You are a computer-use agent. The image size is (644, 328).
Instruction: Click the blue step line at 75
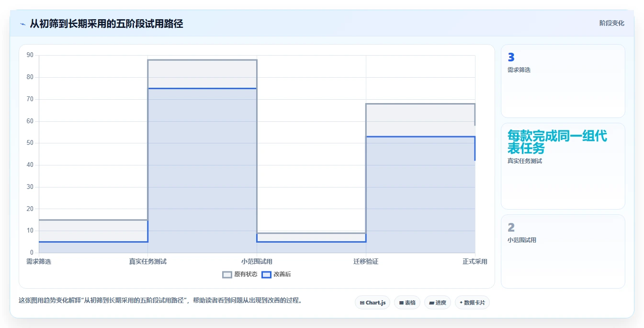pos(202,88)
